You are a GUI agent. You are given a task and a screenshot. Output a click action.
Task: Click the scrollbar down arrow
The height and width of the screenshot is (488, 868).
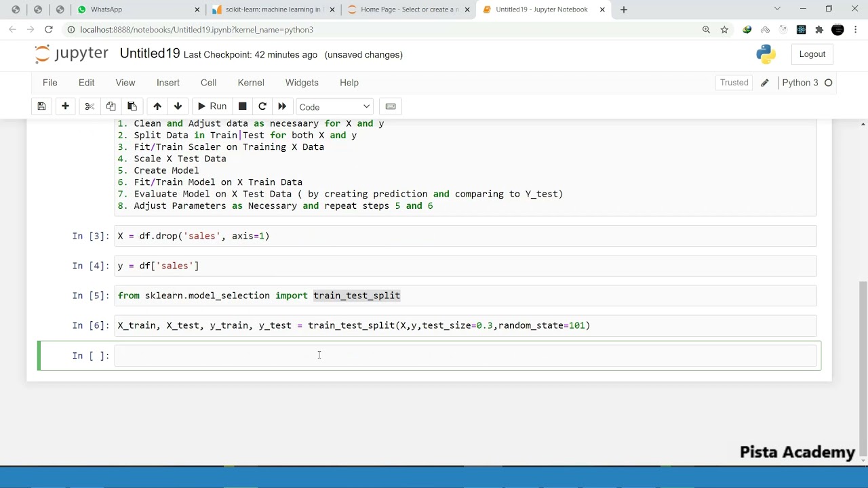(863, 462)
